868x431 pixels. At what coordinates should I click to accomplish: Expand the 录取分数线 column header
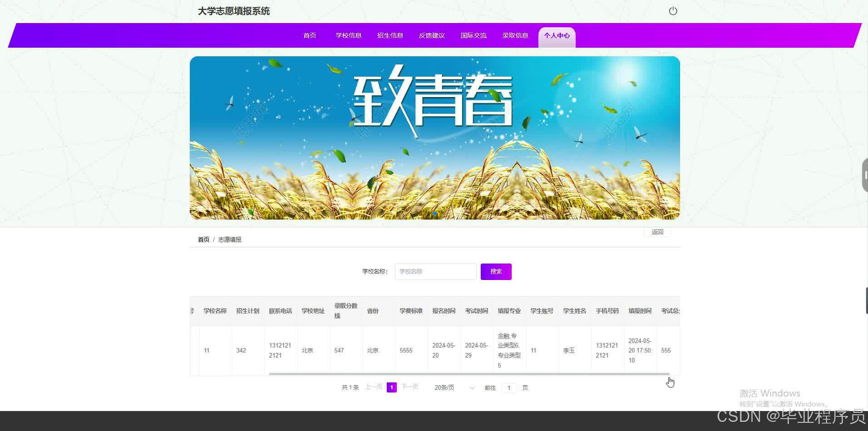[x=345, y=310]
